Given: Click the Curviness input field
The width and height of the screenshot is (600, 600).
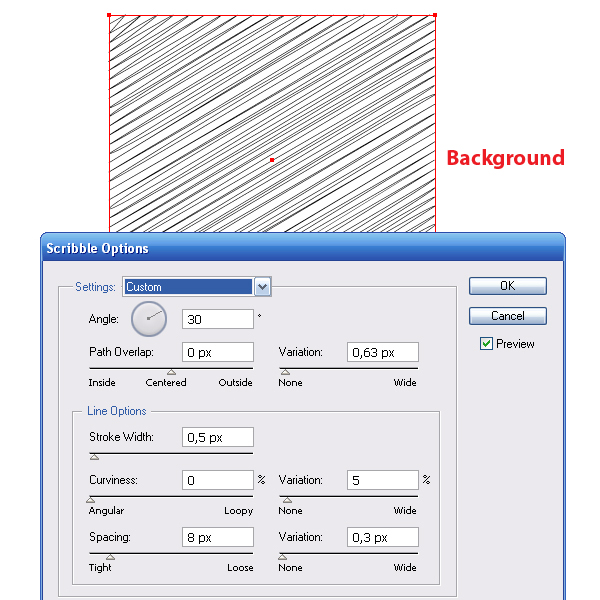Looking at the screenshot, I should pos(218,480).
